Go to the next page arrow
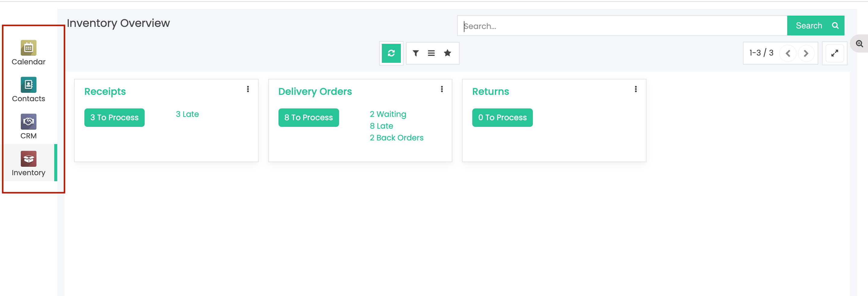Viewport: 868px width, 296px height. pyautogui.click(x=806, y=53)
